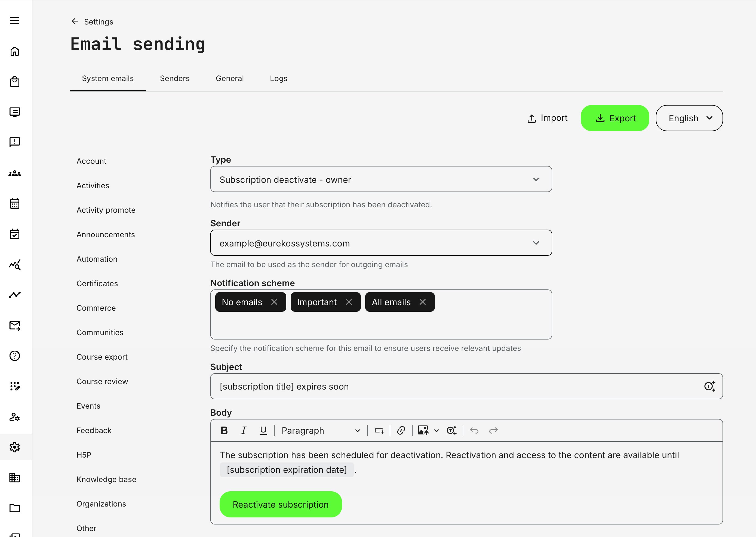The height and width of the screenshot is (537, 756).
Task: Switch to the Senders tab
Action: point(175,78)
